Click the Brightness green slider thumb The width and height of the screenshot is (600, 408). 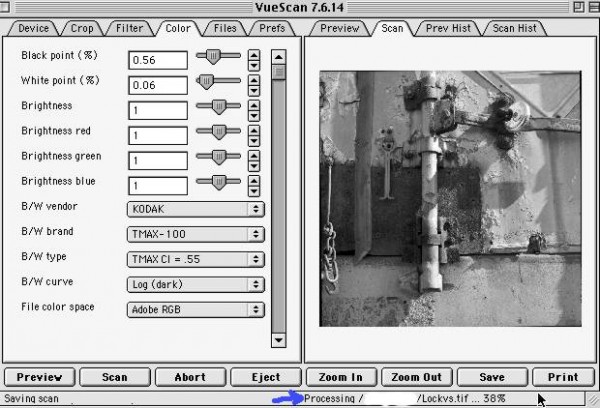[219, 157]
